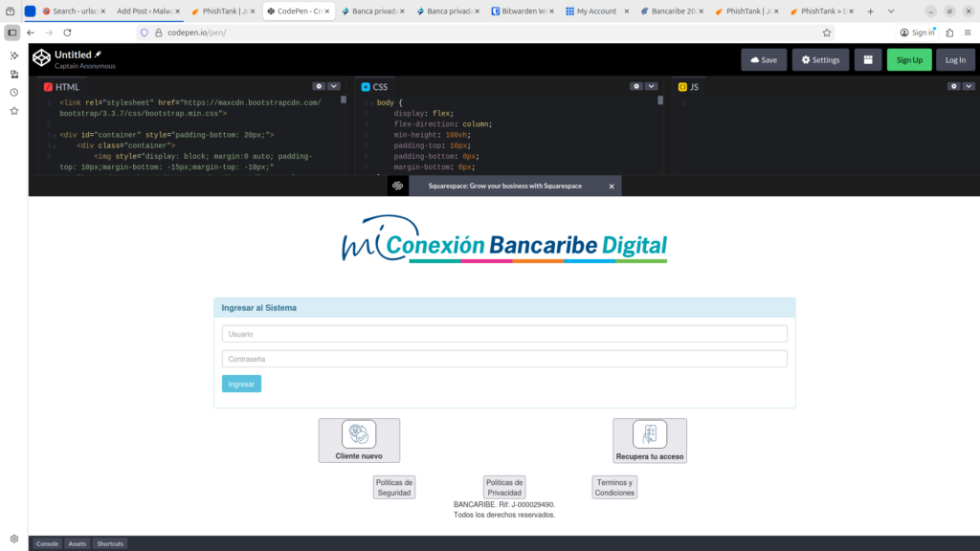
Task: Expand the CSS editor dropdown chevron
Action: pos(652,86)
